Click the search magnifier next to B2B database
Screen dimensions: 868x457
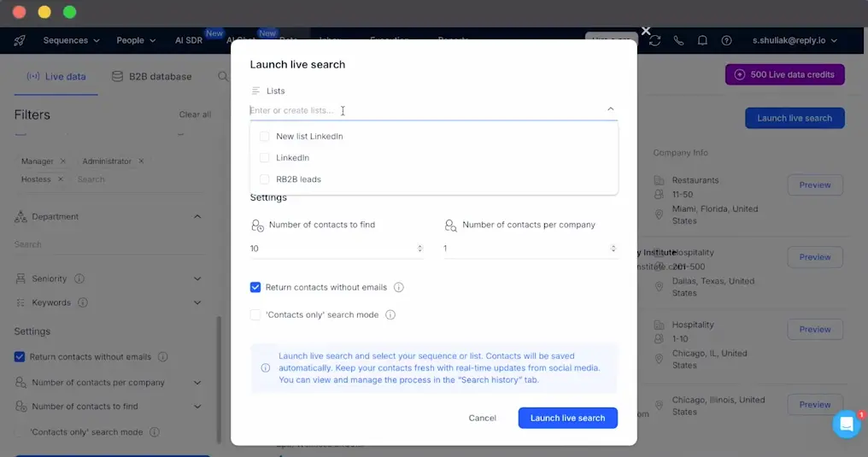point(222,76)
